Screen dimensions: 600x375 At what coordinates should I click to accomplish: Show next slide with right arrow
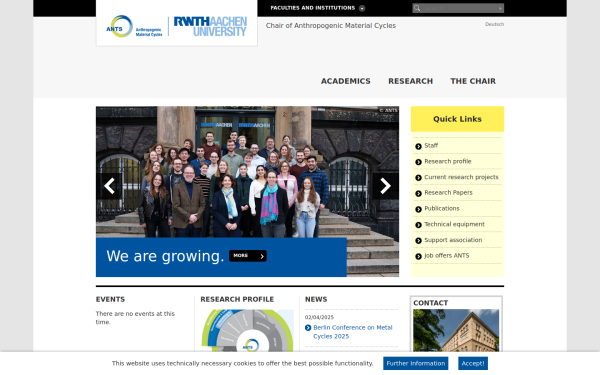click(x=385, y=186)
